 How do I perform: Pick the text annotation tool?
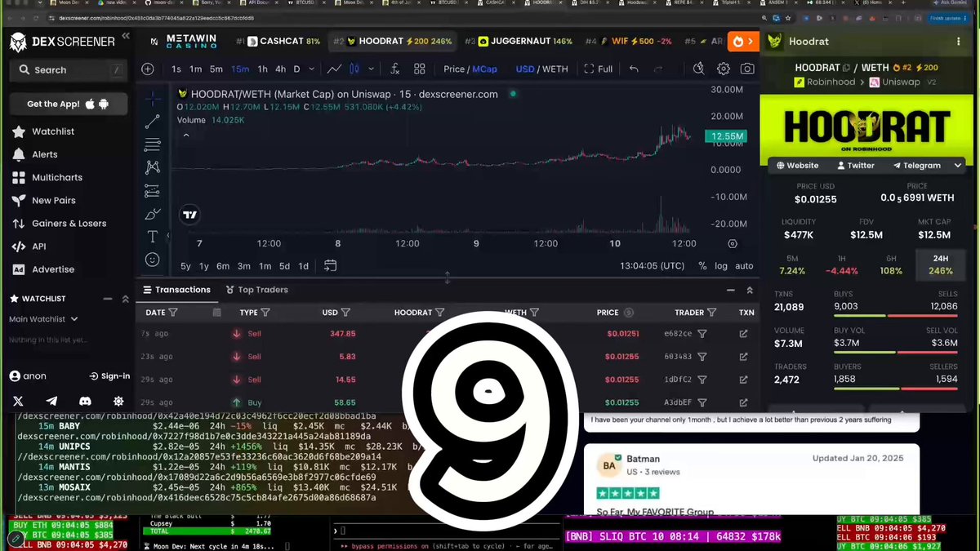153,237
